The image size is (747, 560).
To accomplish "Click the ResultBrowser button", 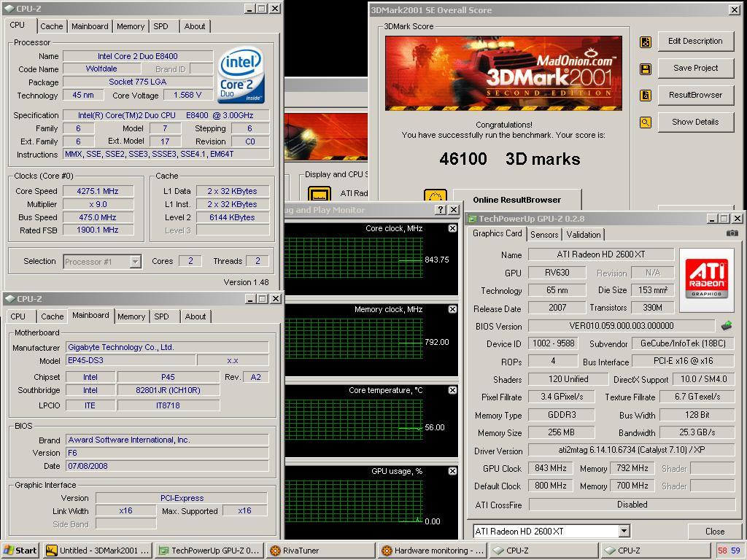I will (x=695, y=96).
